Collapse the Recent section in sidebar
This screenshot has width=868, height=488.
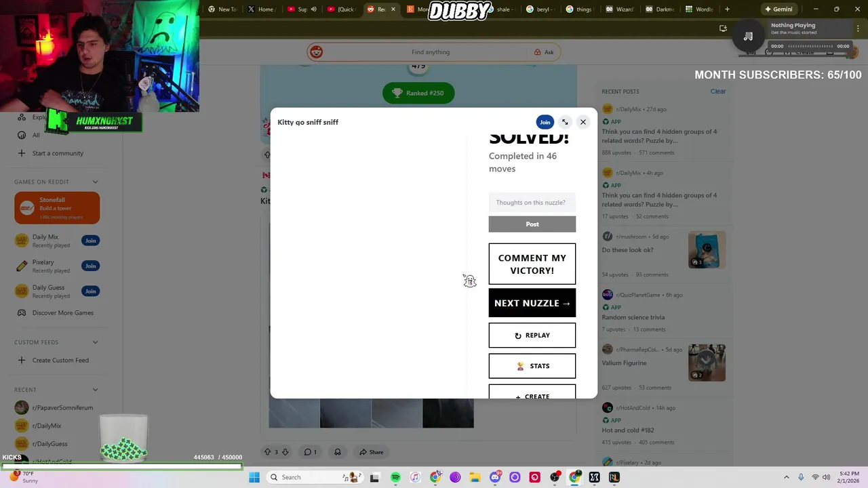click(95, 390)
